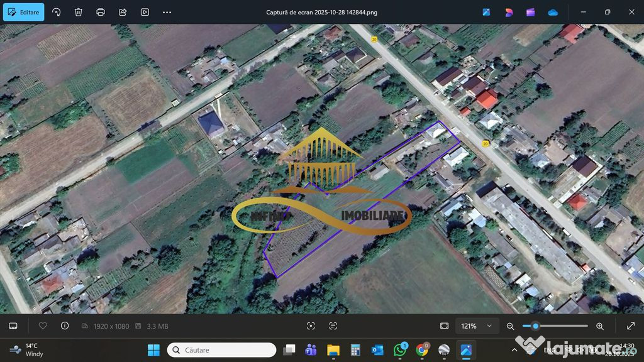Delete the photo with trash icon
Screen dimensions: 644x362
pos(79,12)
